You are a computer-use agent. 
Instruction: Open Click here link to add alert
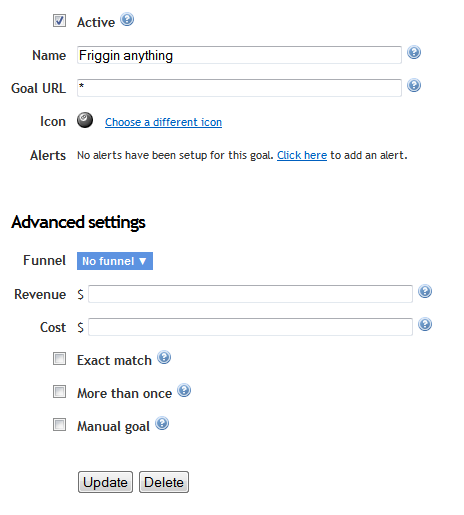point(302,155)
